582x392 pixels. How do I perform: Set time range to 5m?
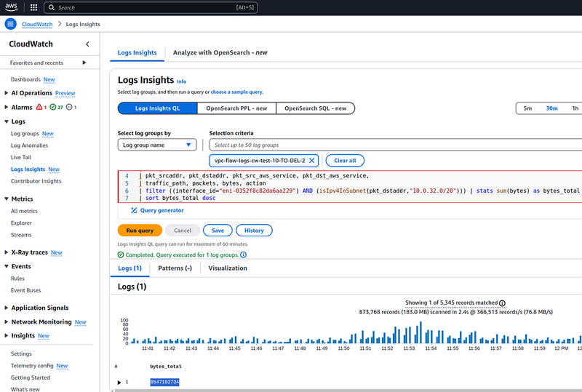point(527,108)
